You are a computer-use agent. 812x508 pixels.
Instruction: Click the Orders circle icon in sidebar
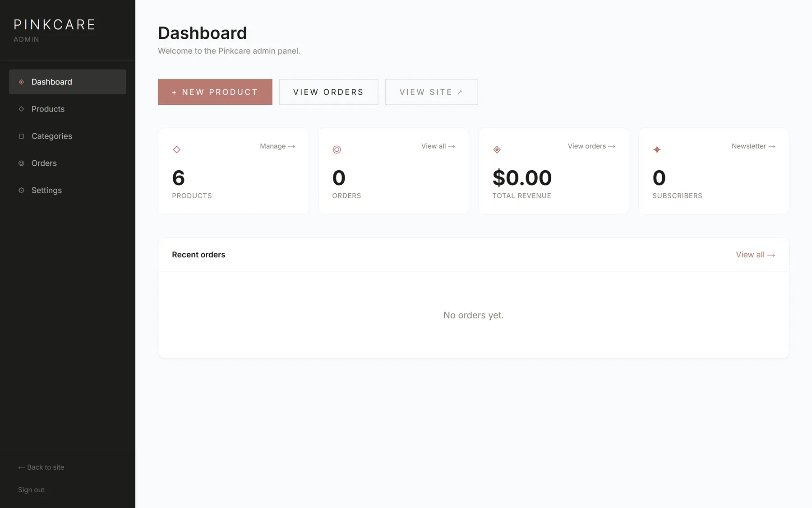(x=21, y=163)
